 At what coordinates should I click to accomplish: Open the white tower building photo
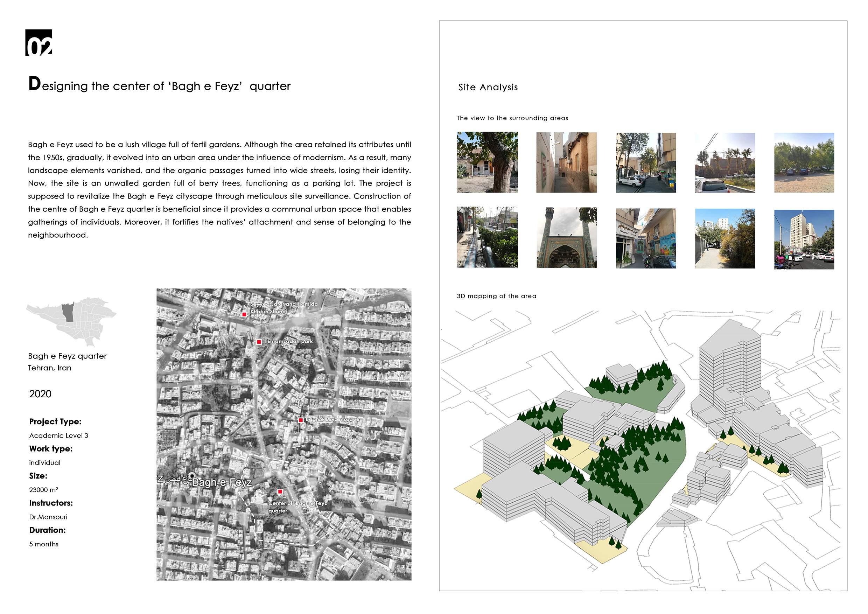click(x=804, y=239)
